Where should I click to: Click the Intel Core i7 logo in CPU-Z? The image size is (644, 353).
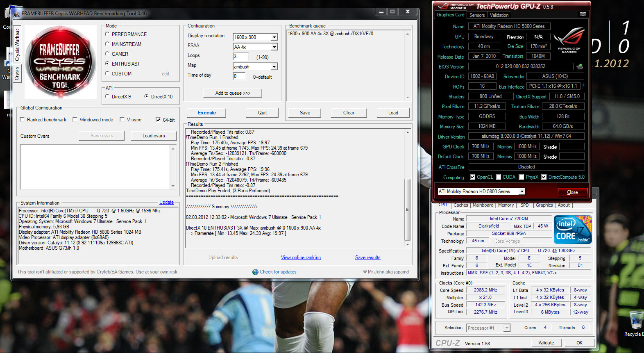572,230
